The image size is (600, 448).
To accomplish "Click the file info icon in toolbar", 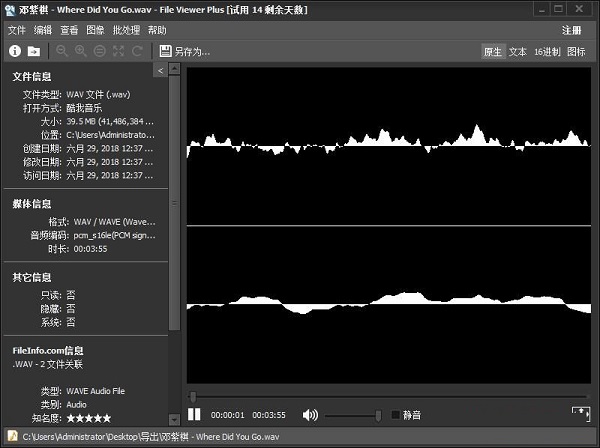I will tap(15, 51).
